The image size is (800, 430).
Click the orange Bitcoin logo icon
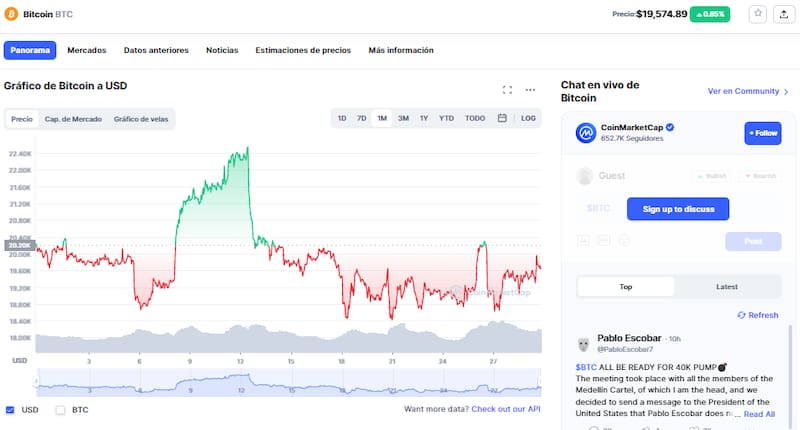11,14
